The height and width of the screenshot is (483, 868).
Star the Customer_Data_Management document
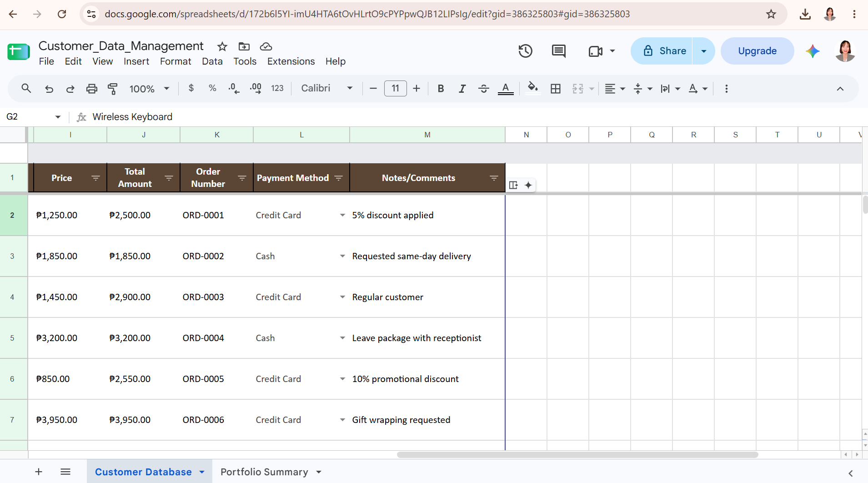222,46
